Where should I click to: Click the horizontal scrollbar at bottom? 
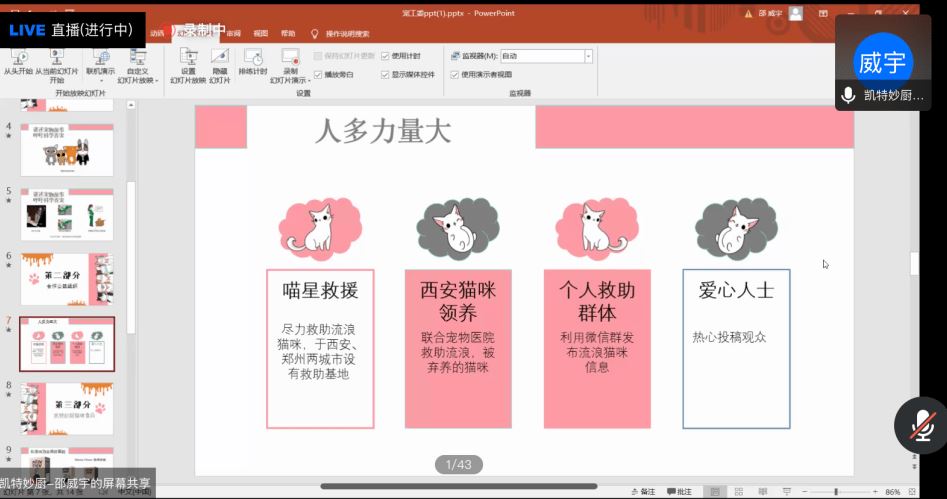458,486
